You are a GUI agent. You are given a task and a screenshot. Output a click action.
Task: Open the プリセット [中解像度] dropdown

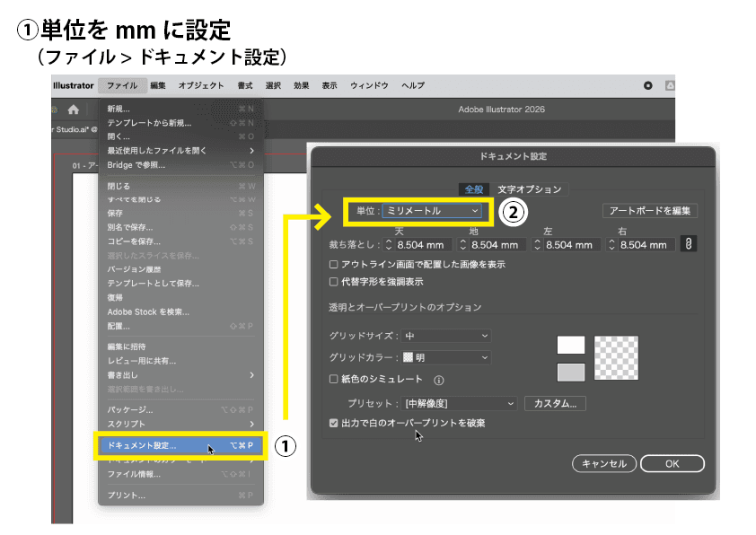click(x=460, y=403)
